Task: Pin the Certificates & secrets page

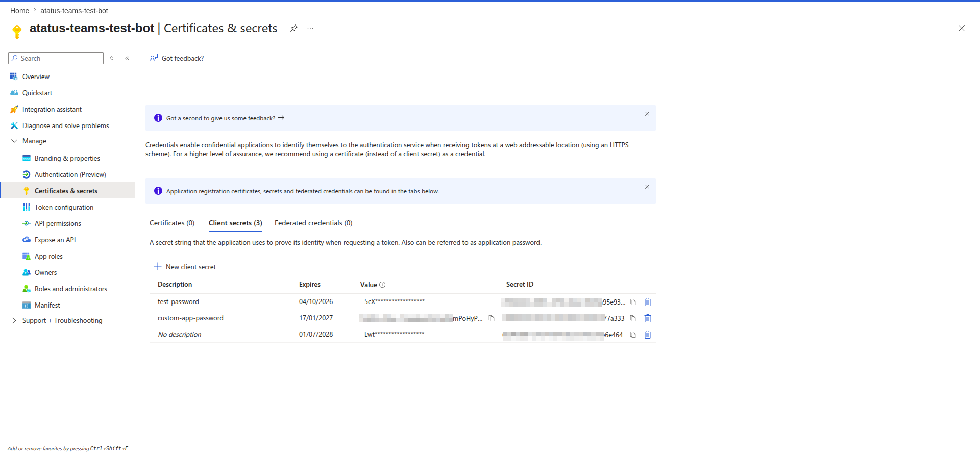Action: pos(294,28)
